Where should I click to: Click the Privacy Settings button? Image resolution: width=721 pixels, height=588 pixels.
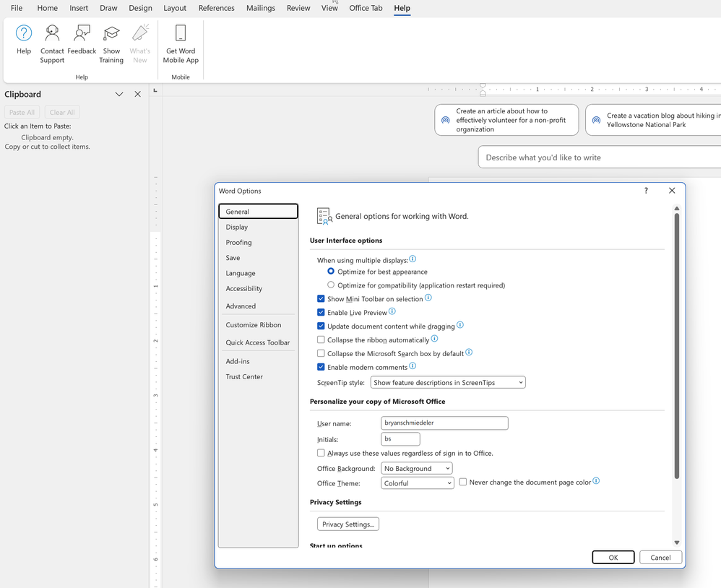[348, 524]
